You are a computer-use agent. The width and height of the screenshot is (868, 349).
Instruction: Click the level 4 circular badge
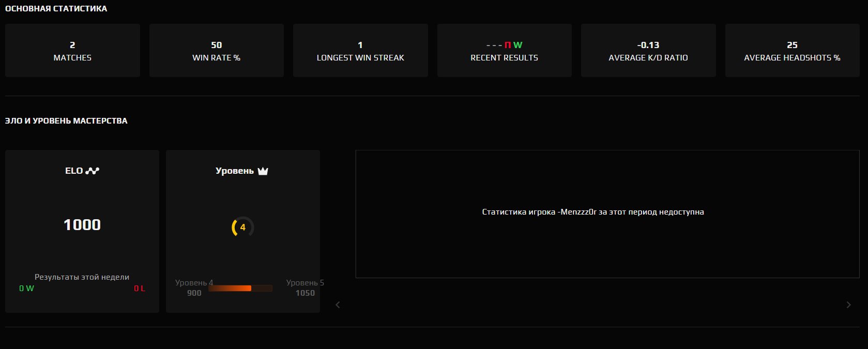pos(242,227)
